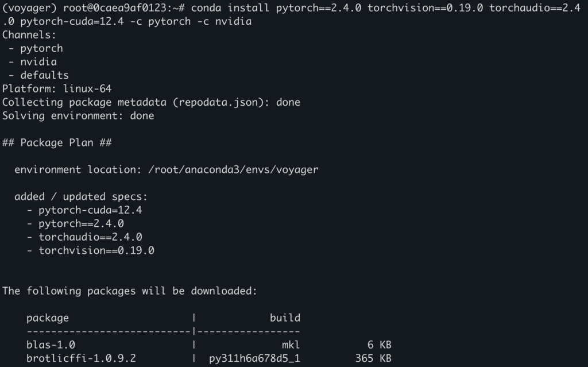The image size is (588, 367).
Task: Click the 'Solving environment: done' line
Action: click(x=78, y=116)
